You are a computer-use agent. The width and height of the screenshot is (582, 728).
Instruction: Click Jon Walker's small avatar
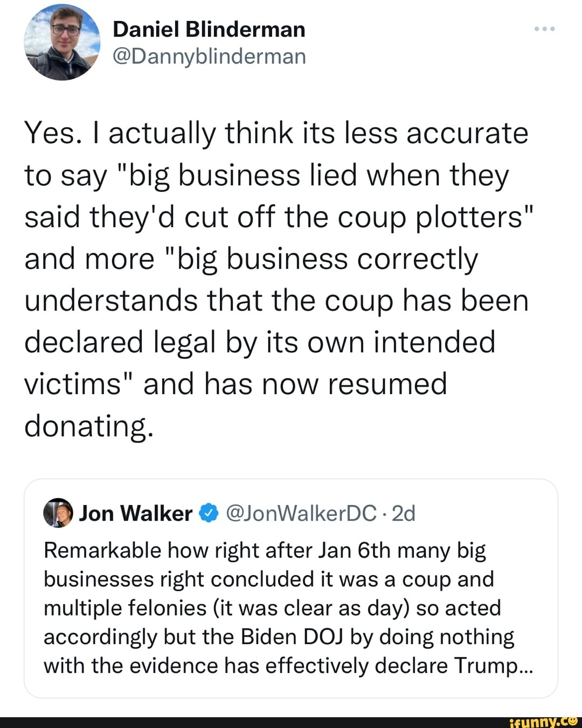58,513
